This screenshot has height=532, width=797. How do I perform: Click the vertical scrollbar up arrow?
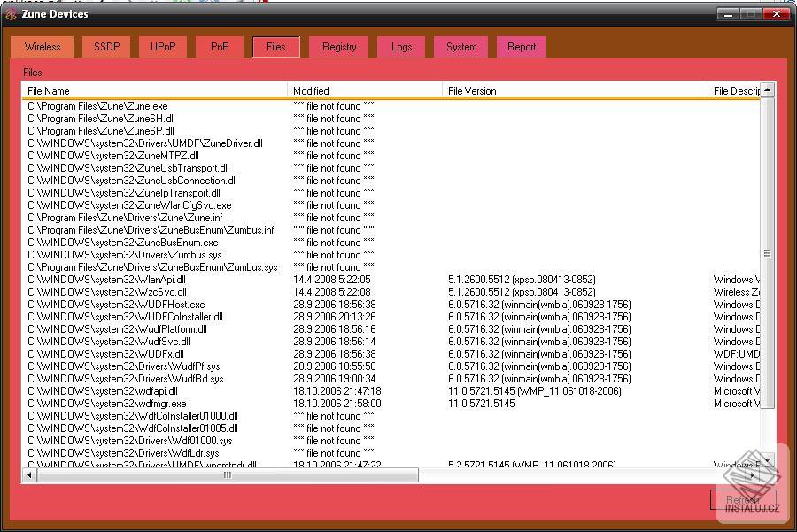[x=768, y=90]
